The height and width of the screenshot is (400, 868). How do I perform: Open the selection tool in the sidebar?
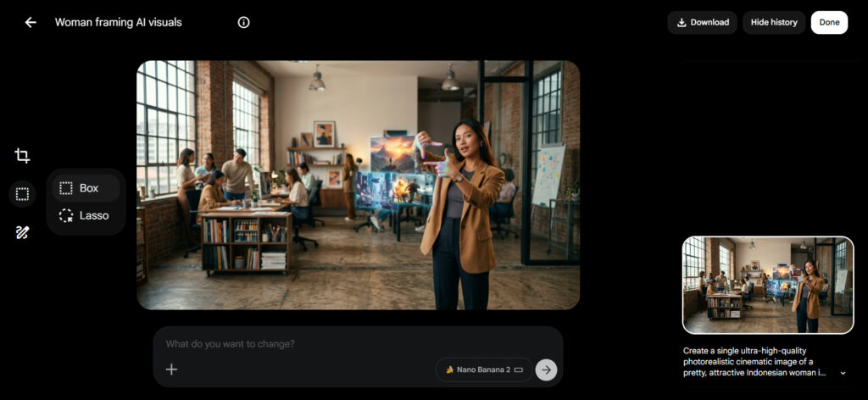click(x=22, y=194)
